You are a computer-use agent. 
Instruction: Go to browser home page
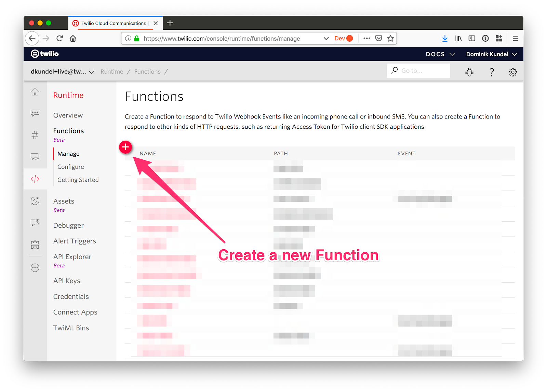pyautogui.click(x=73, y=38)
